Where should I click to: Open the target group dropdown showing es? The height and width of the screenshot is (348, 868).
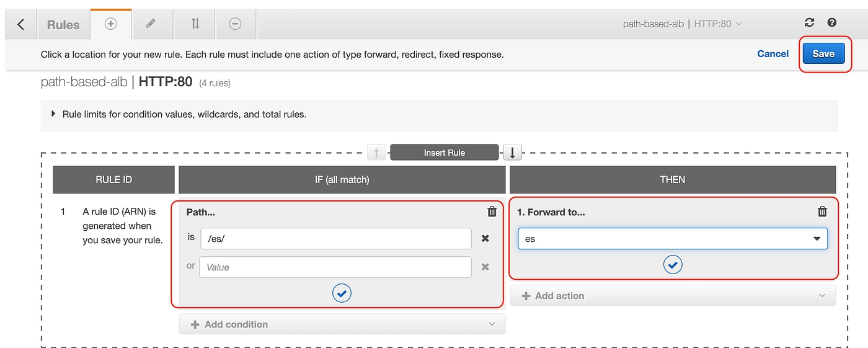(672, 239)
